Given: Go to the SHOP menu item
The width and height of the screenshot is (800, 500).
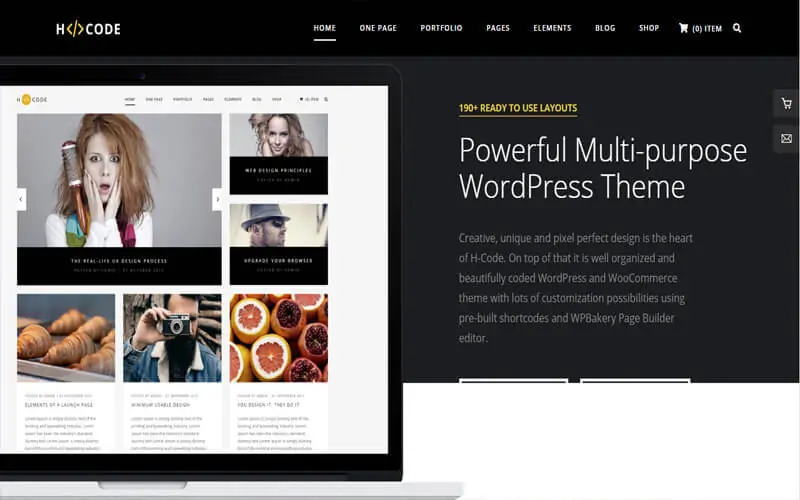Looking at the screenshot, I should pyautogui.click(x=649, y=28).
